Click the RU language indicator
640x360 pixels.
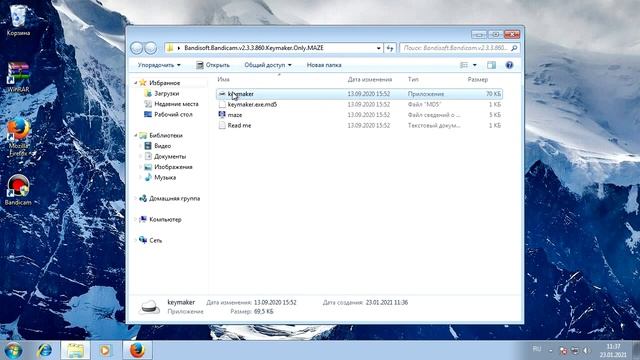click(537, 349)
